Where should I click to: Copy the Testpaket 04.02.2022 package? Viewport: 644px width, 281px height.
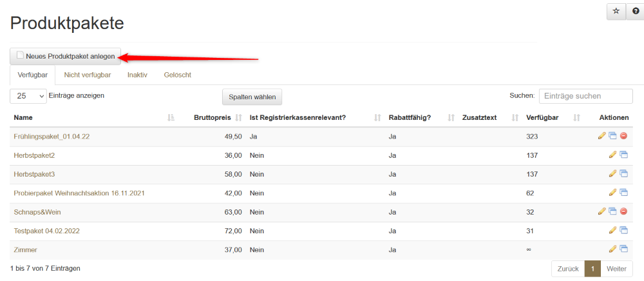coord(623,230)
